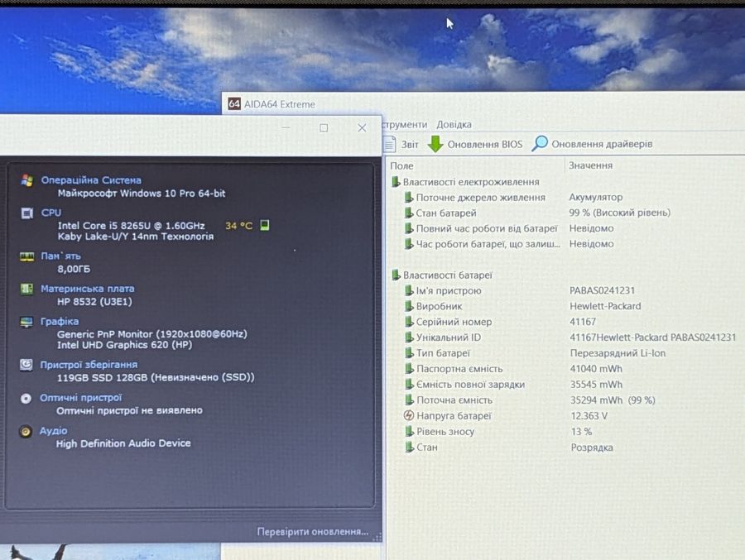Viewport: 745px width, 560px height.
Task: Click the Звіт toolbar button
Action: (x=401, y=144)
